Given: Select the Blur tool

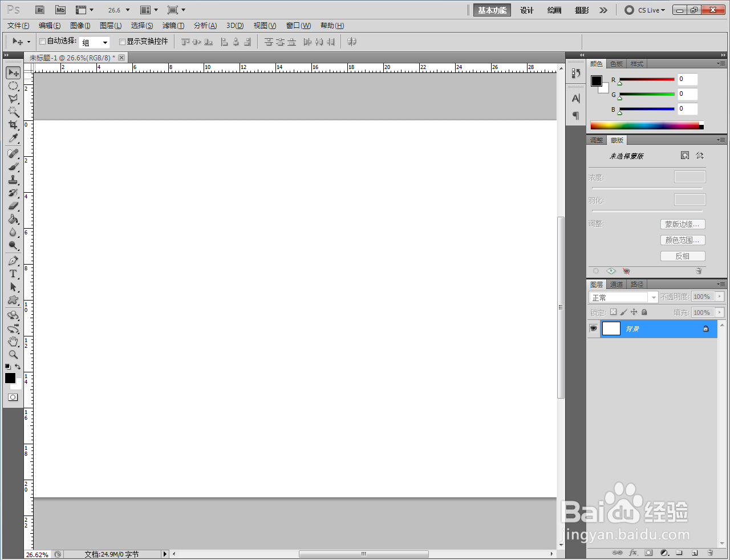Looking at the screenshot, I should (13, 233).
